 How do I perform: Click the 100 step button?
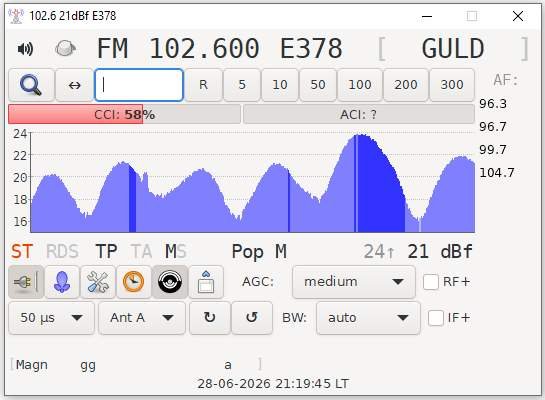[x=360, y=85]
